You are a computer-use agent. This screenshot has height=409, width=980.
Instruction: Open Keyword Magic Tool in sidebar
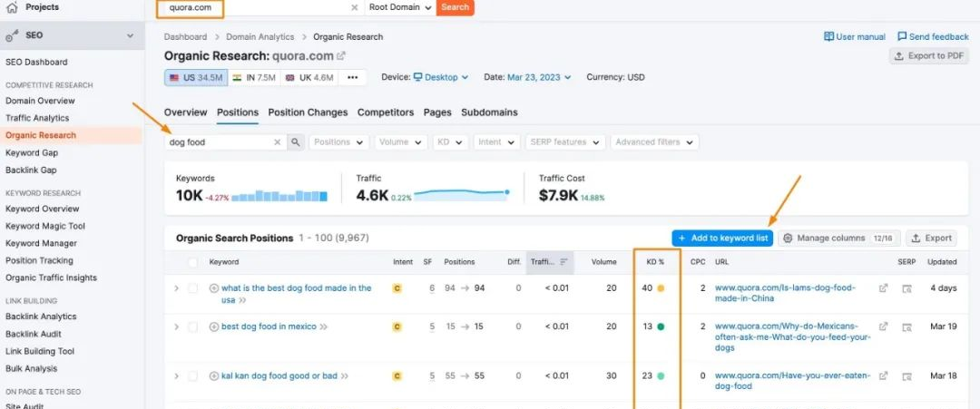(45, 226)
